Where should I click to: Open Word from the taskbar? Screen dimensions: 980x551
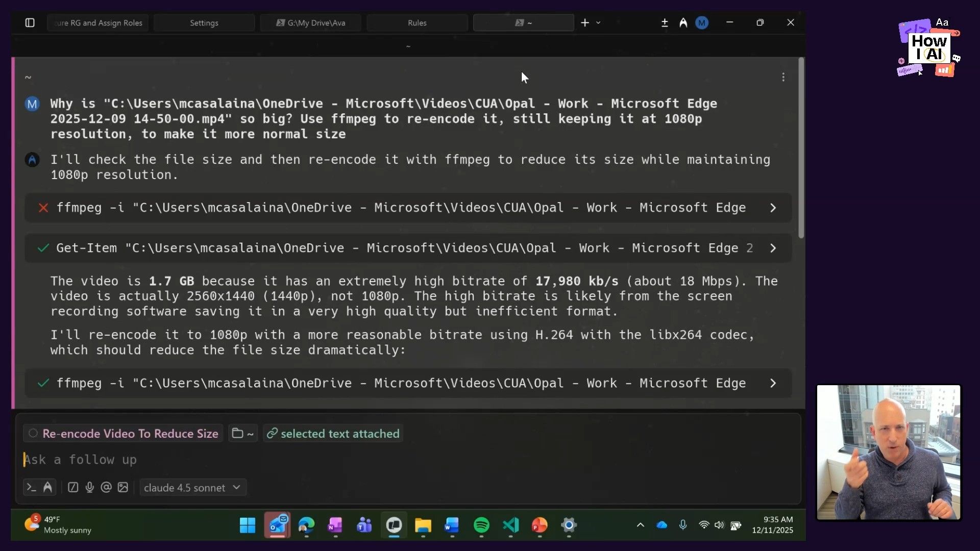coord(452,525)
